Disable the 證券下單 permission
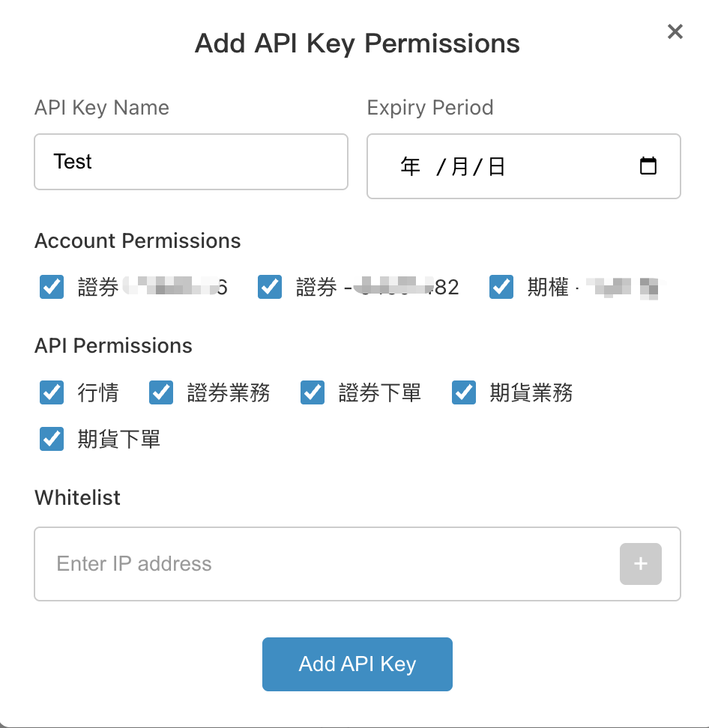This screenshot has height=728, width=709. point(313,392)
